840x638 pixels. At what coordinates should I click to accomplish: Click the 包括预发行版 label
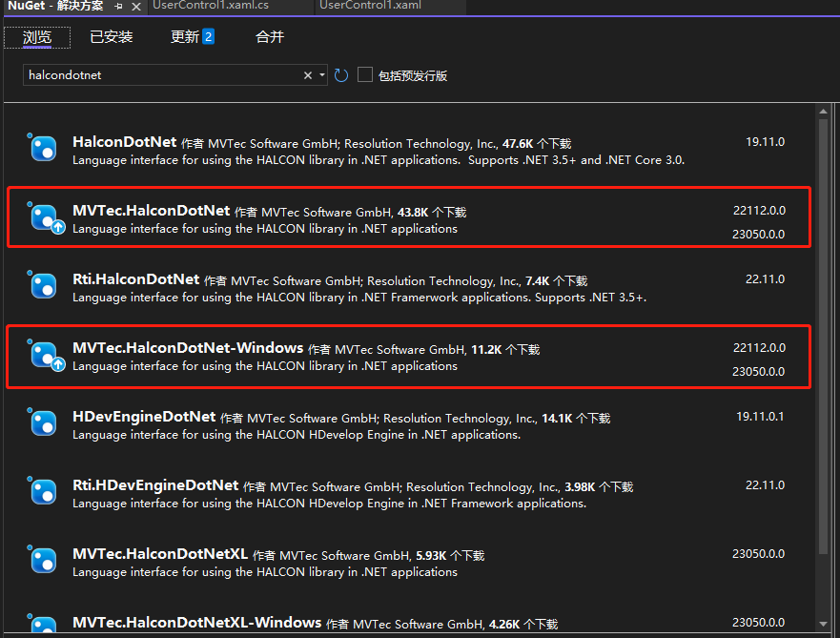(413, 76)
